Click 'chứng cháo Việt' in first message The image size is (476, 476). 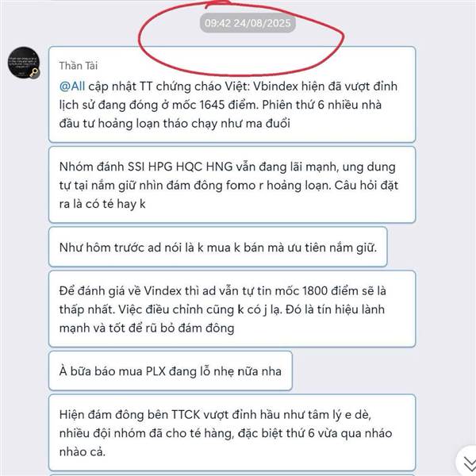click(202, 86)
